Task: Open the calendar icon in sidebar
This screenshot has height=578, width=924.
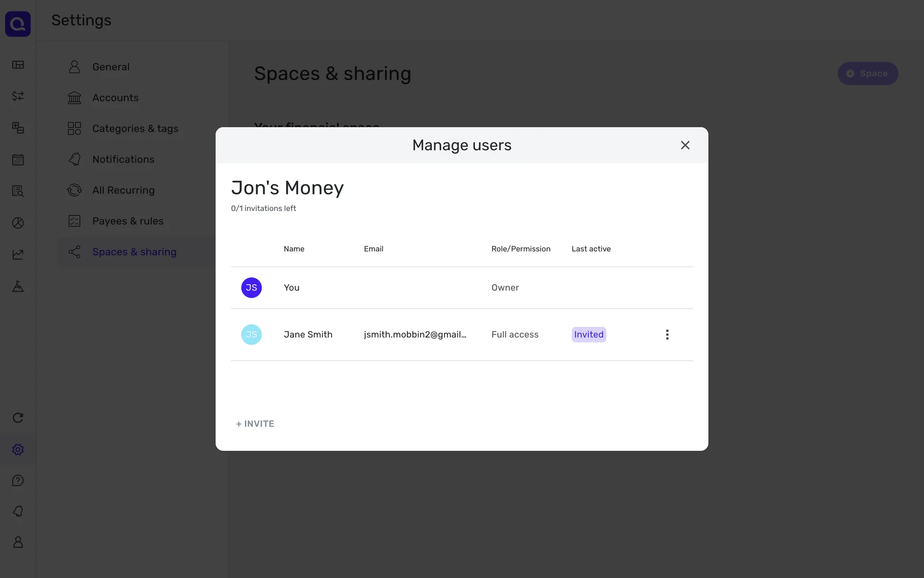Action: click(18, 159)
